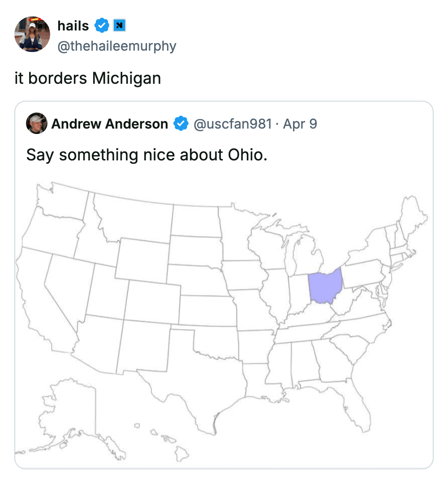Click the "Say something nice about Ohio." text
The image size is (448, 483).
146,155
